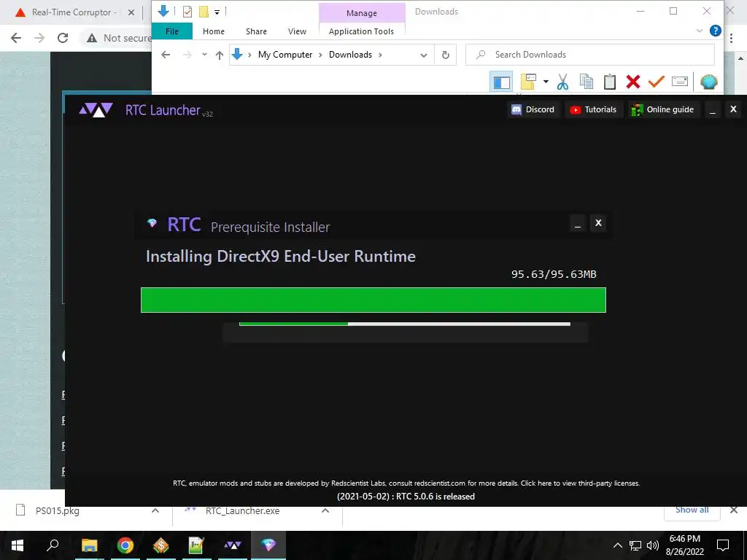Click the thin secondary install progress bar
Image resolution: width=747 pixels, height=560 pixels.
pos(404,324)
